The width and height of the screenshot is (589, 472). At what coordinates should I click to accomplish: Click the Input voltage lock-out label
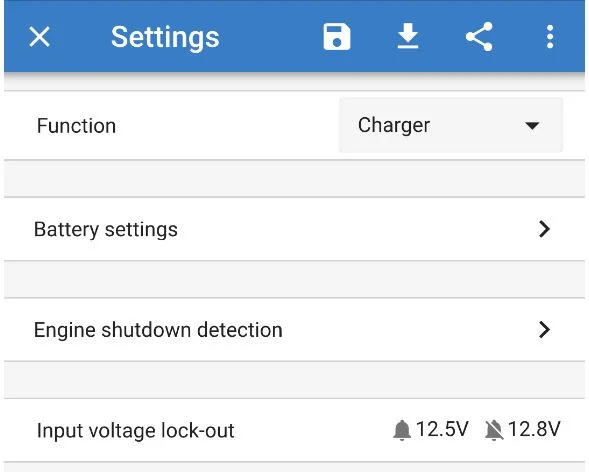[136, 431]
